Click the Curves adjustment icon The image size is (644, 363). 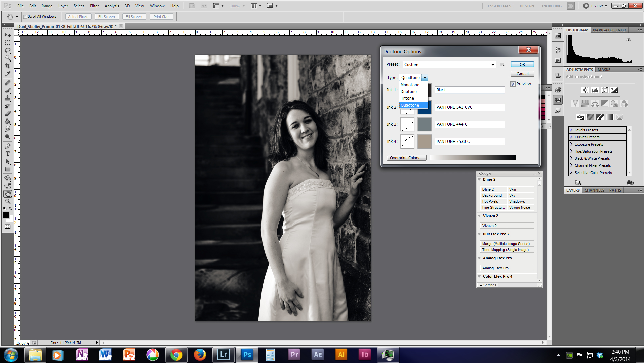(605, 90)
